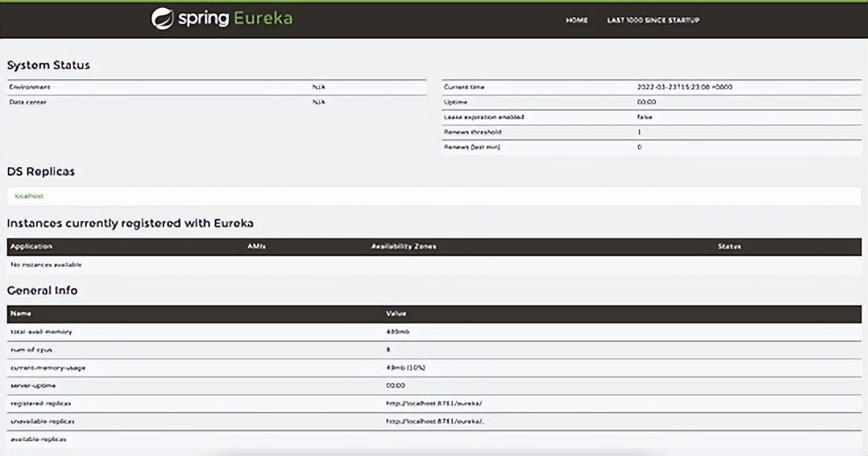Viewport: 868px width, 456px height.
Task: Click the Renews (last min) label
Action: coord(472,147)
